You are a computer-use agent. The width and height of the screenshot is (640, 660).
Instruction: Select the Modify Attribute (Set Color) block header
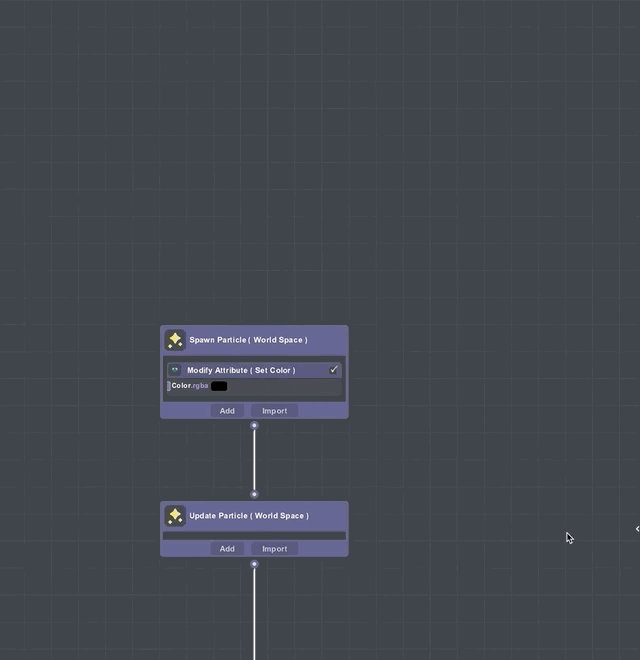[241, 370]
